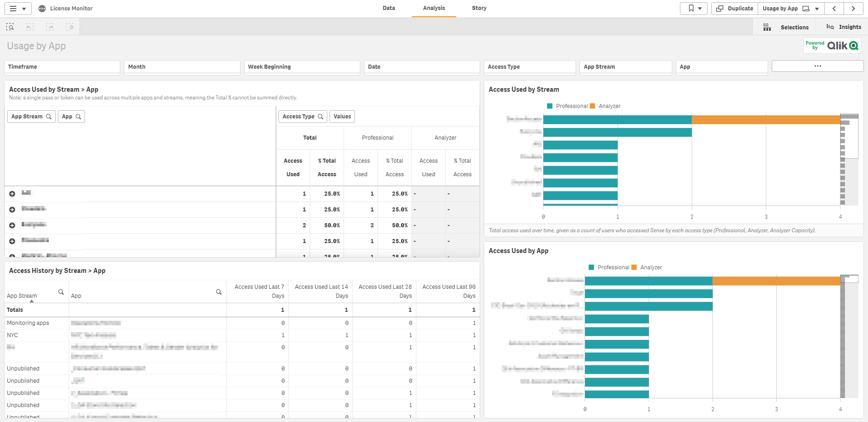This screenshot has height=422, width=868.
Task: Switch to the Story tab
Action: coord(479,8)
